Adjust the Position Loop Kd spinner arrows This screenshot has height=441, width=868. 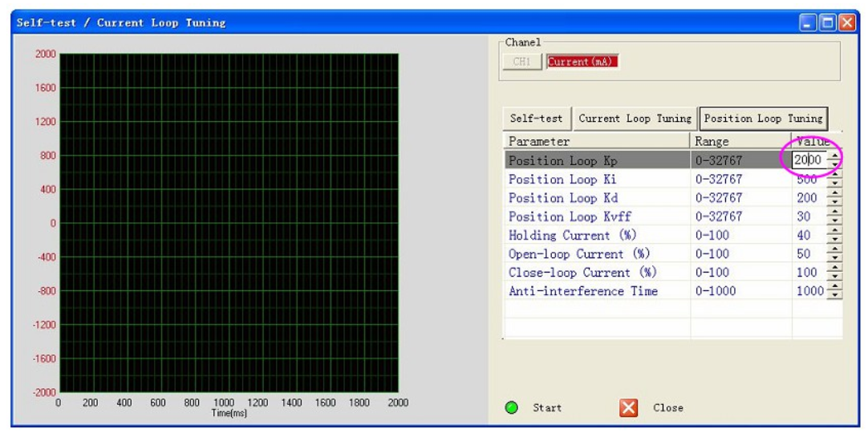tap(834, 197)
